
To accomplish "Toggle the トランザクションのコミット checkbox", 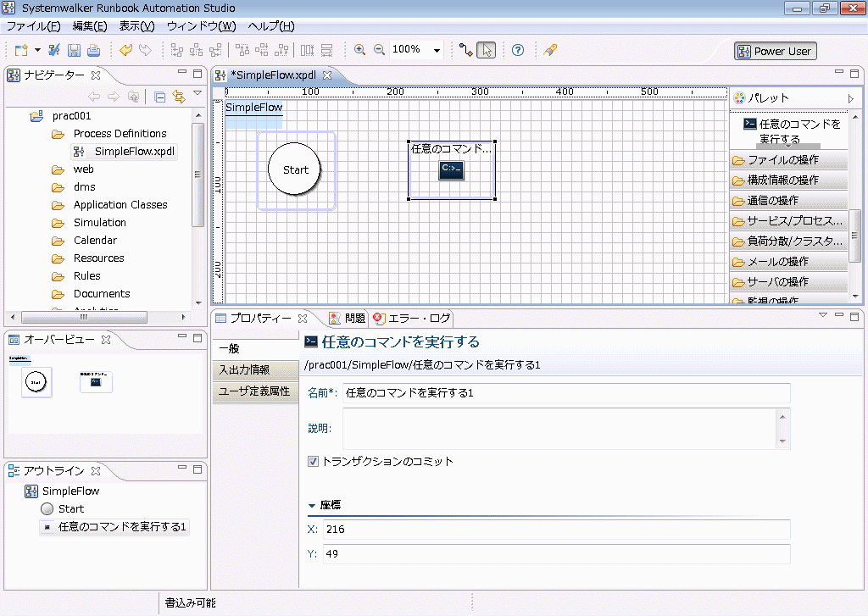I will [314, 462].
